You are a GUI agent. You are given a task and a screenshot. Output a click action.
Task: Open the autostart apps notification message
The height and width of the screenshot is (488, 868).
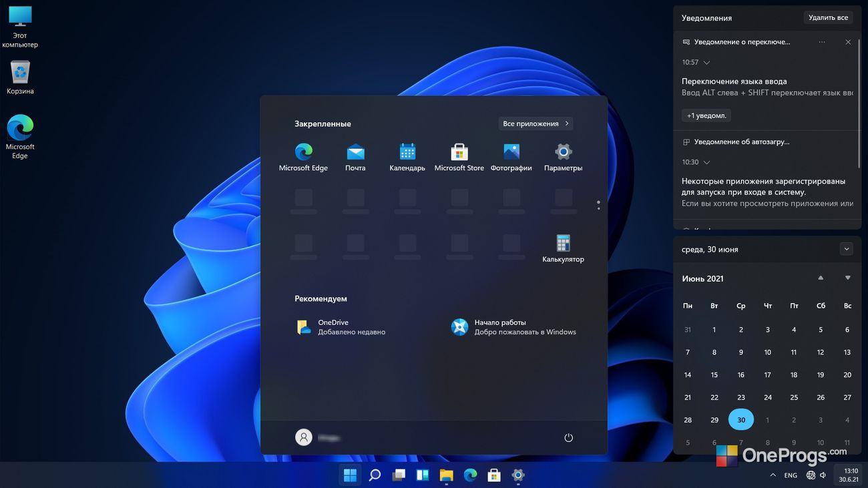(x=767, y=192)
